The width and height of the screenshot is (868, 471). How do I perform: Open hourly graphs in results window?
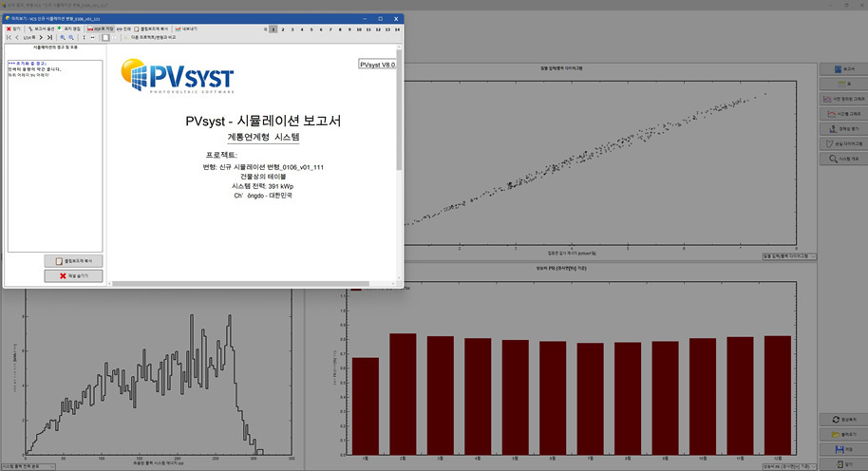click(x=843, y=113)
